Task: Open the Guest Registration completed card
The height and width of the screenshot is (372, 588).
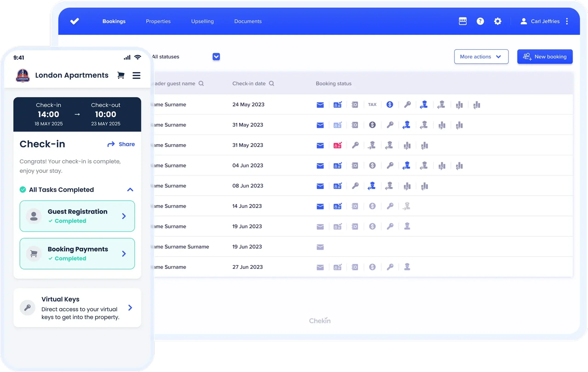Action: 77,216
